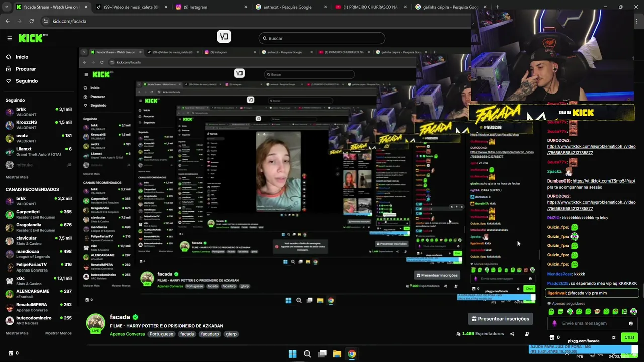Open RenatoIMPERA recommended channel
The image size is (644, 362).
click(39, 307)
